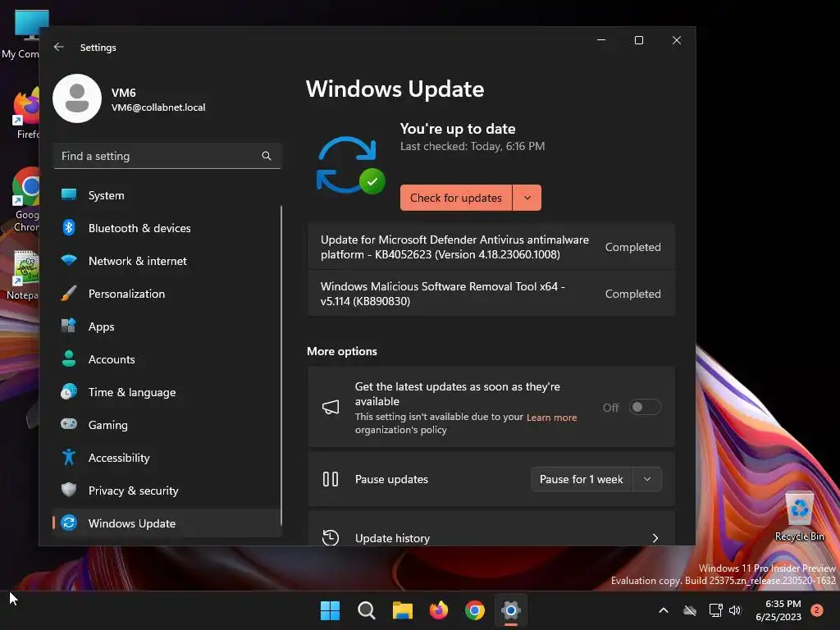
Task: Click Pause for 1 week button
Action: pyautogui.click(x=582, y=479)
